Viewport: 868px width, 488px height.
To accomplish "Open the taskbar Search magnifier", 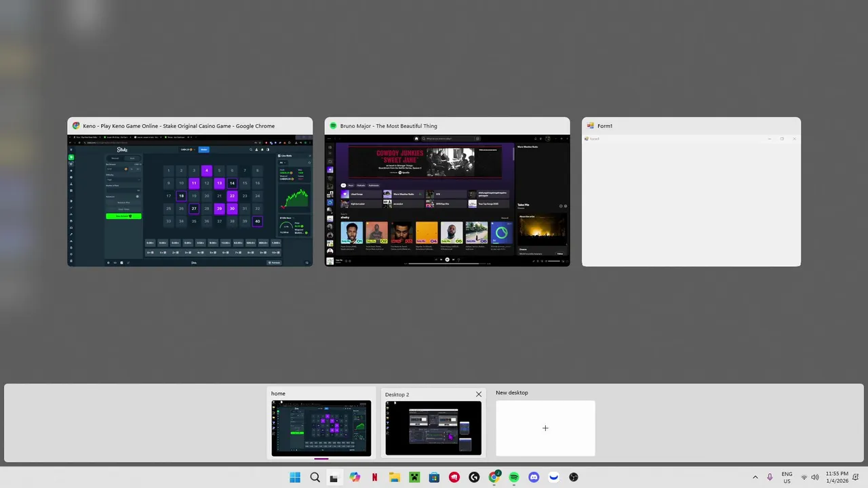I will [x=315, y=477].
